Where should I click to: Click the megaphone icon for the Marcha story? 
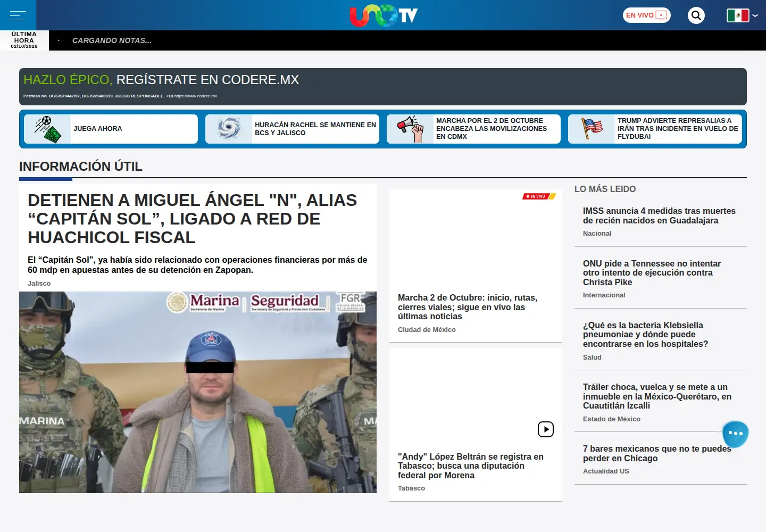pos(410,129)
